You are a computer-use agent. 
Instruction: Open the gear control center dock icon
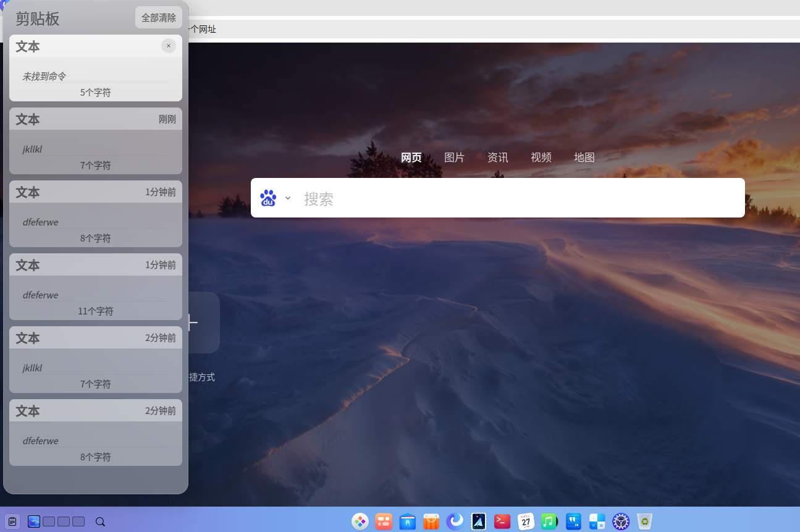click(x=620, y=521)
